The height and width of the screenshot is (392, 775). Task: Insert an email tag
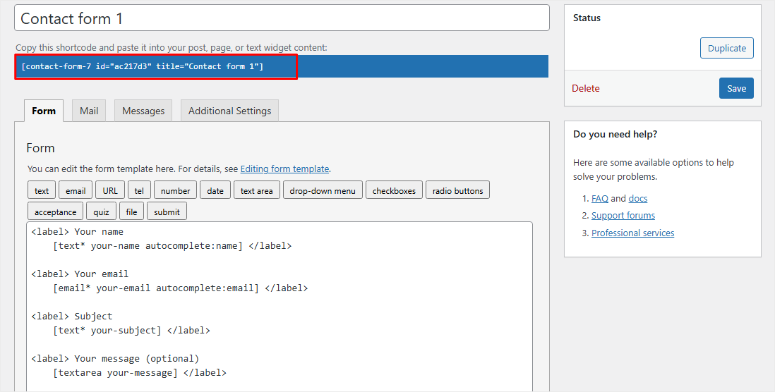tap(76, 191)
